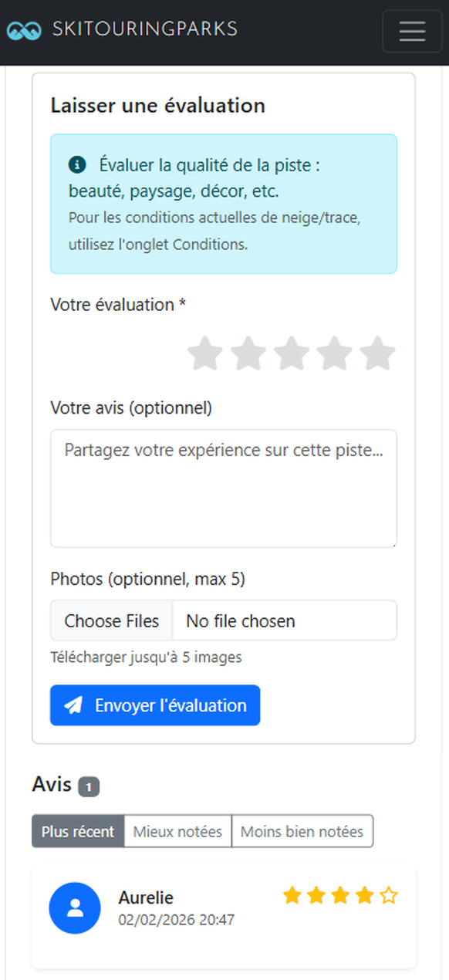Click the SkiTouringParks infinity logo
Viewport: 449px width, 980px height.
click(x=24, y=29)
